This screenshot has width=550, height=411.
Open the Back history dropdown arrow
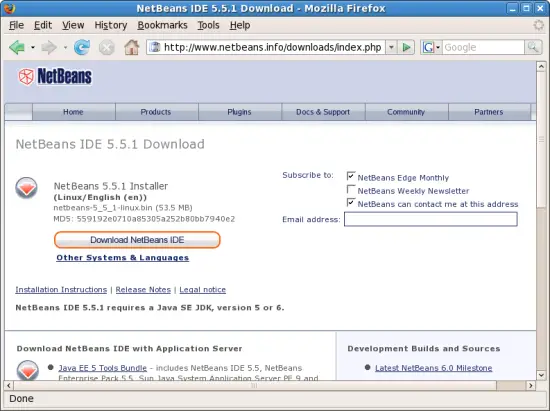click(x=33, y=47)
